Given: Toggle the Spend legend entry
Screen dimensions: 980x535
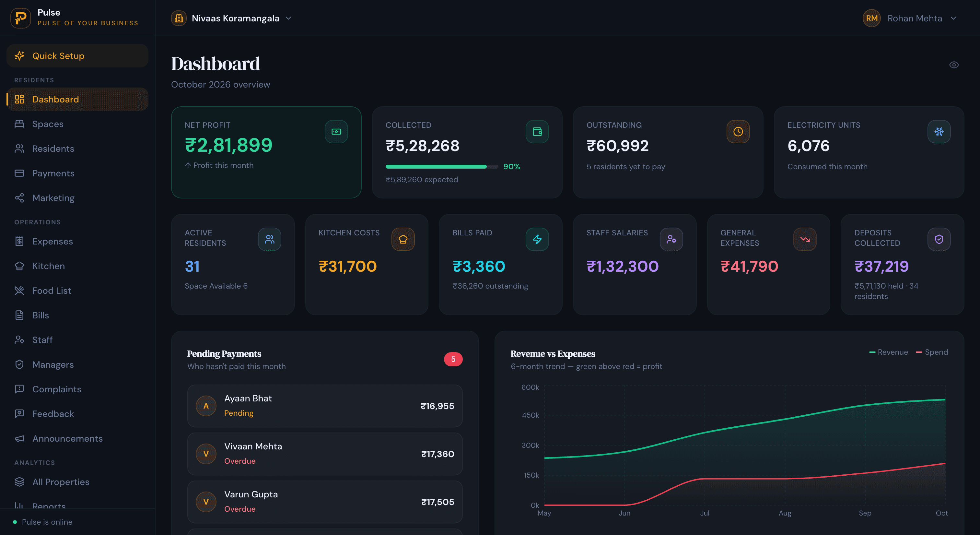Looking at the screenshot, I should [932, 352].
